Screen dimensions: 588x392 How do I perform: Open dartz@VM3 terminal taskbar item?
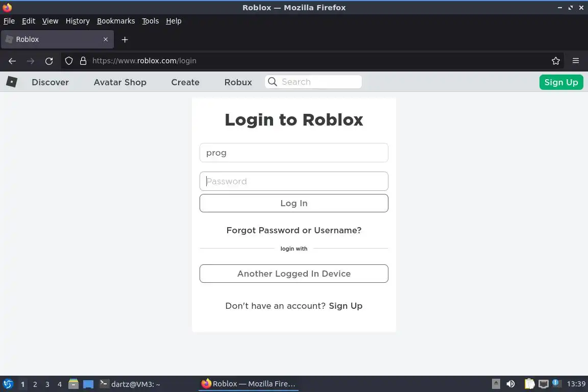click(x=130, y=384)
